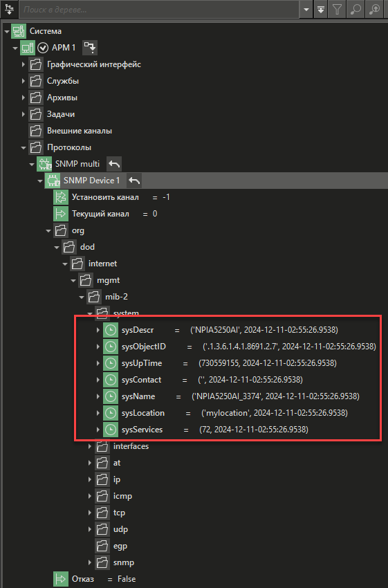Select the mgmt folder icon
Image resolution: width=388 pixels, height=588 pixels.
tap(86, 280)
